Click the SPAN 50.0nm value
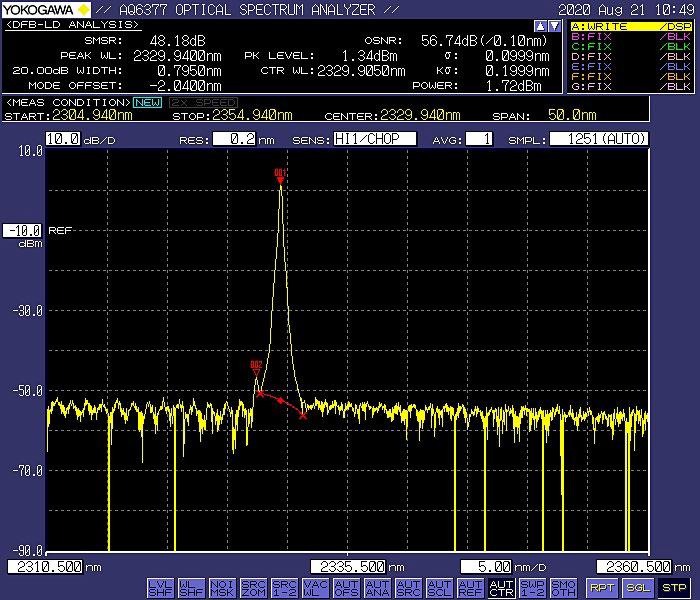This screenshot has height=600, width=700. (572, 115)
